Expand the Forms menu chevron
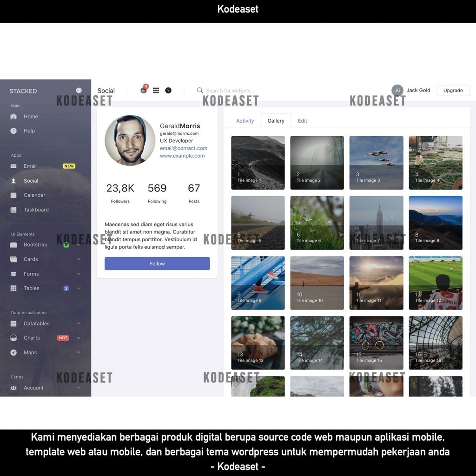The image size is (476, 476). 78,273
